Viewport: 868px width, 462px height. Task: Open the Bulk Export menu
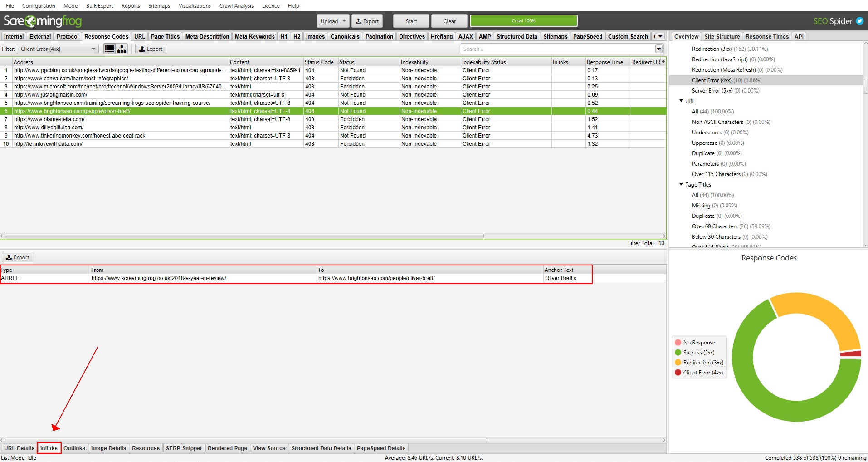99,6
